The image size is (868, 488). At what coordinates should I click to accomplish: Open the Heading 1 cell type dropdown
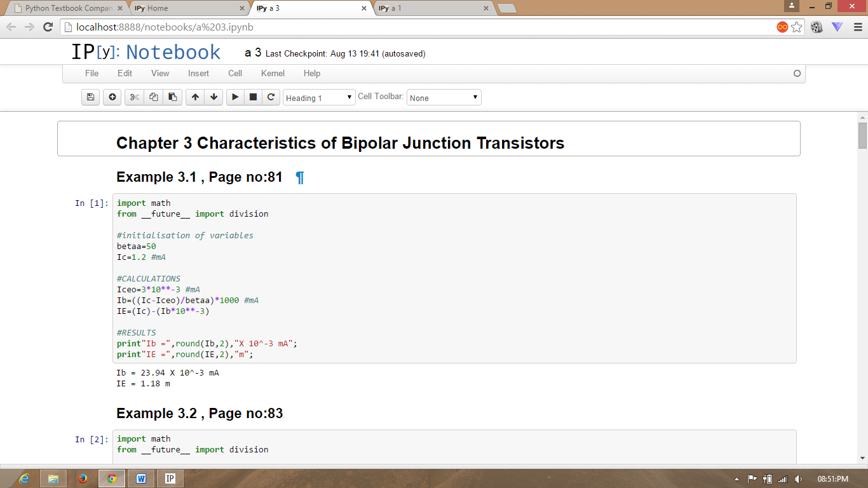pos(319,98)
